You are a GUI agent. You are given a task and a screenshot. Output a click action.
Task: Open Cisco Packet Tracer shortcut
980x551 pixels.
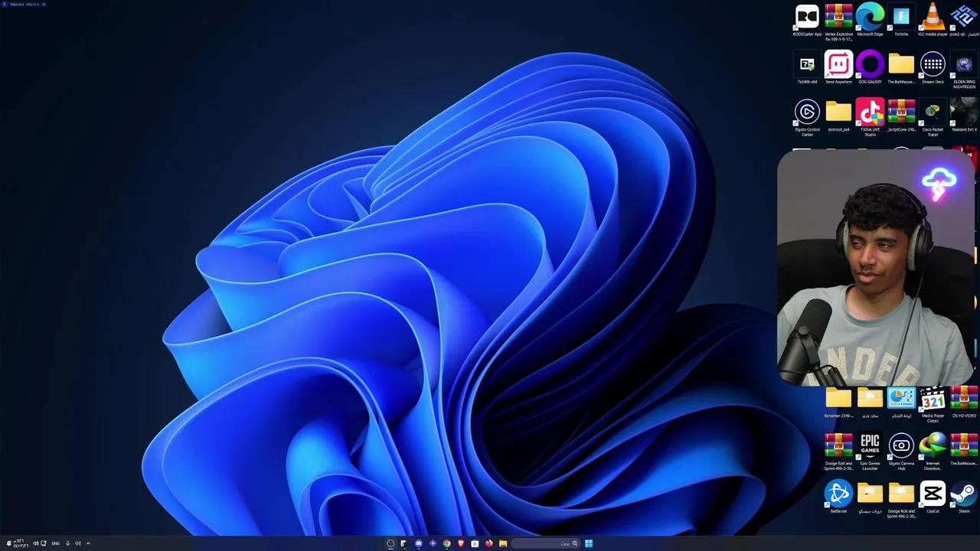click(933, 118)
